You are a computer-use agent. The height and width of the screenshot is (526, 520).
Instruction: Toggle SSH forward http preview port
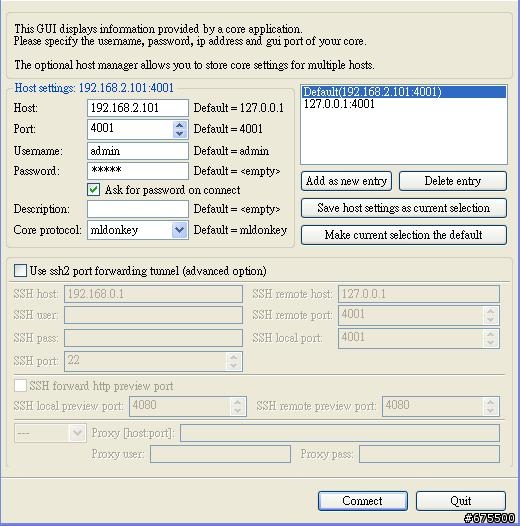click(20, 385)
